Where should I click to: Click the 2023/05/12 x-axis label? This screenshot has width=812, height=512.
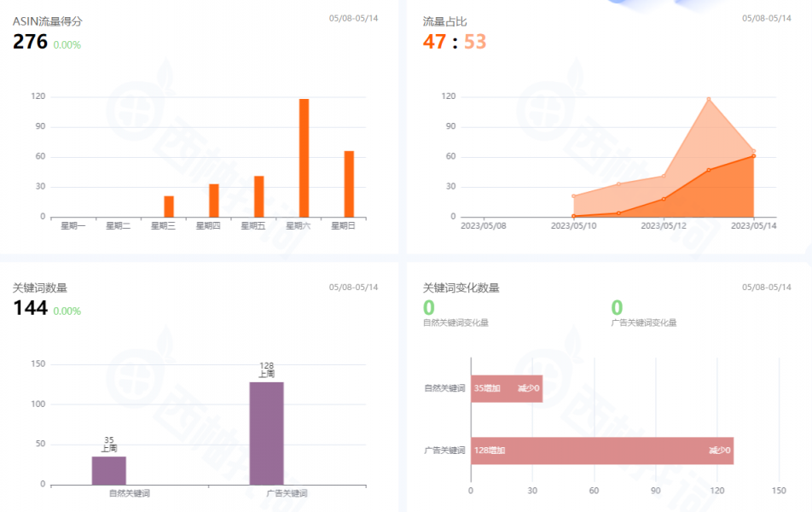(664, 226)
